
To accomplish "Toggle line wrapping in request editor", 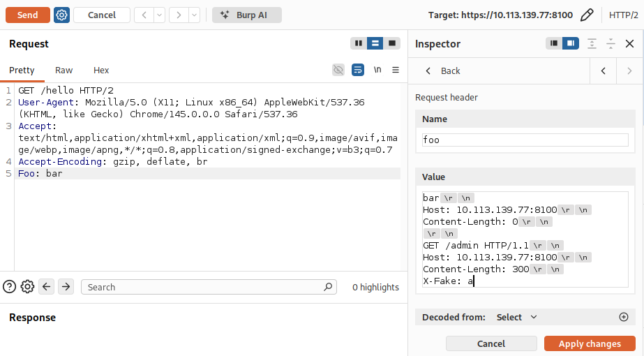I will (358, 70).
